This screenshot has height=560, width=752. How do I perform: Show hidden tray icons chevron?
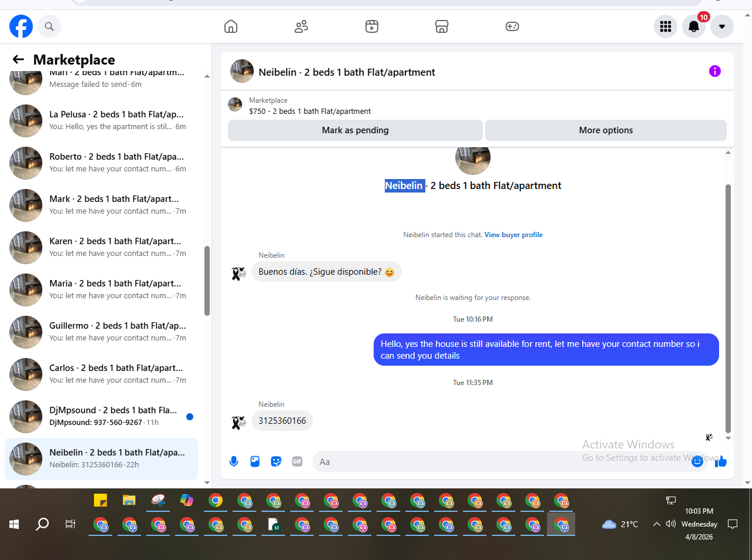[x=656, y=524]
